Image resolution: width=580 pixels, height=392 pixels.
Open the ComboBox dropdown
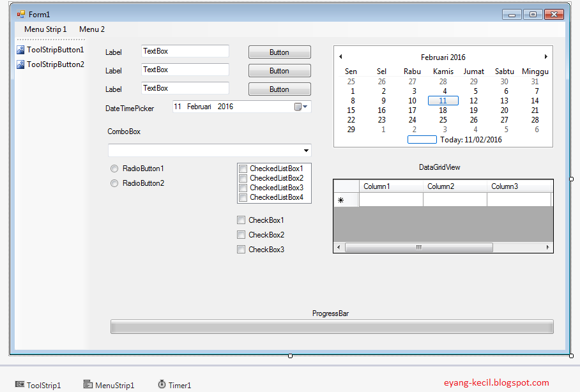(306, 150)
